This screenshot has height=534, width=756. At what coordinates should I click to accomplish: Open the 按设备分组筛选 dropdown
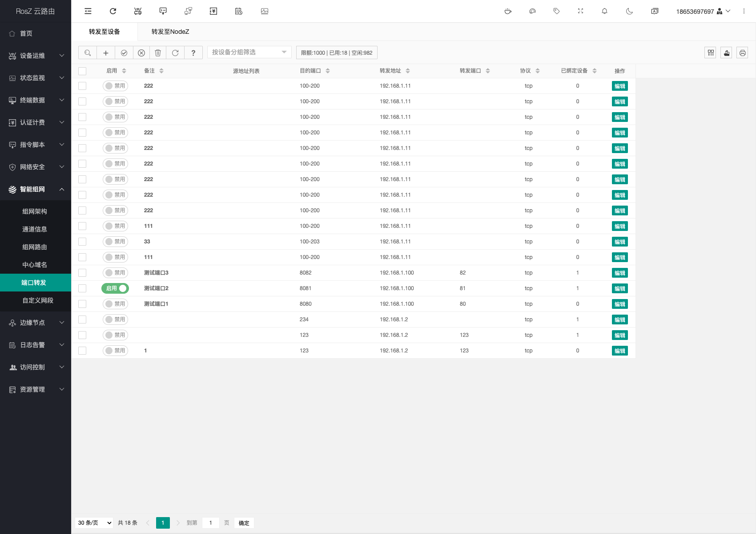pos(249,53)
